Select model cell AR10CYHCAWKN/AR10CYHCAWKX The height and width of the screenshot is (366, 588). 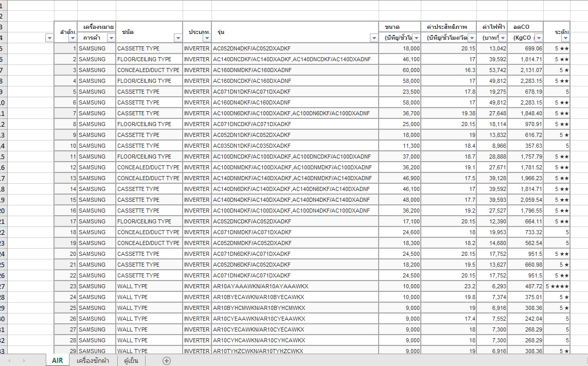click(295, 340)
